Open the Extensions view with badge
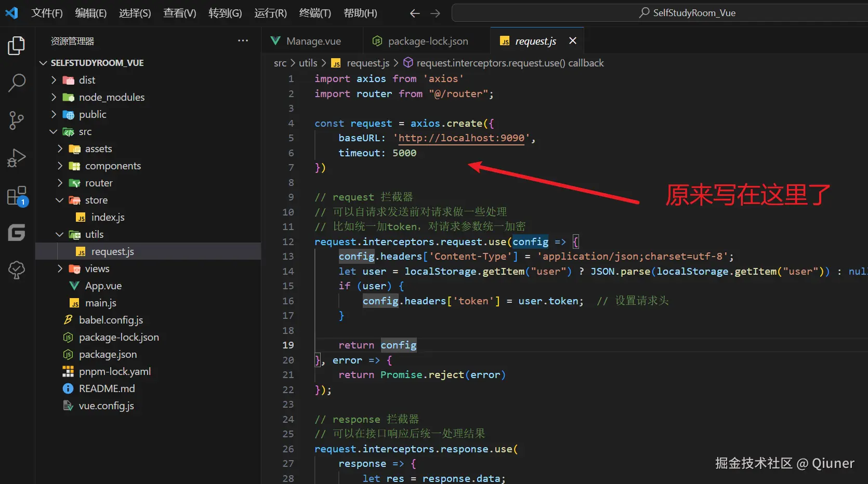Image resolution: width=868 pixels, height=484 pixels. click(x=17, y=196)
